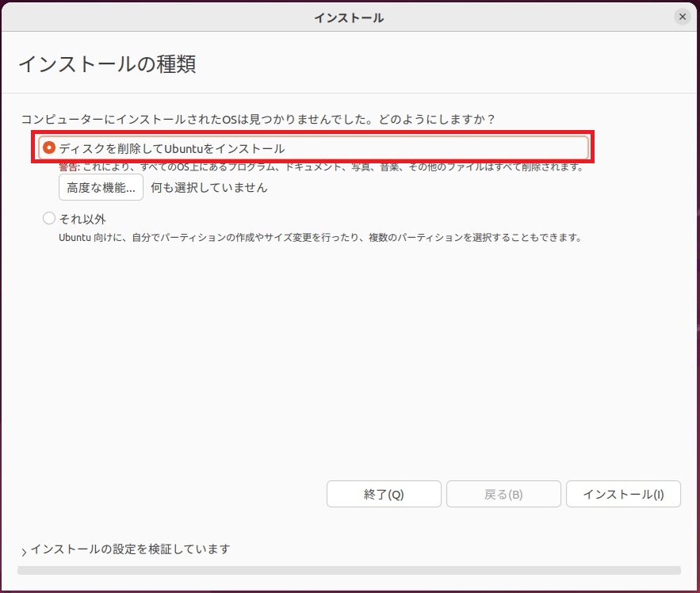700x593 pixels.
Task: Click the インストールの設定を検証しています status text
Action: point(130,549)
